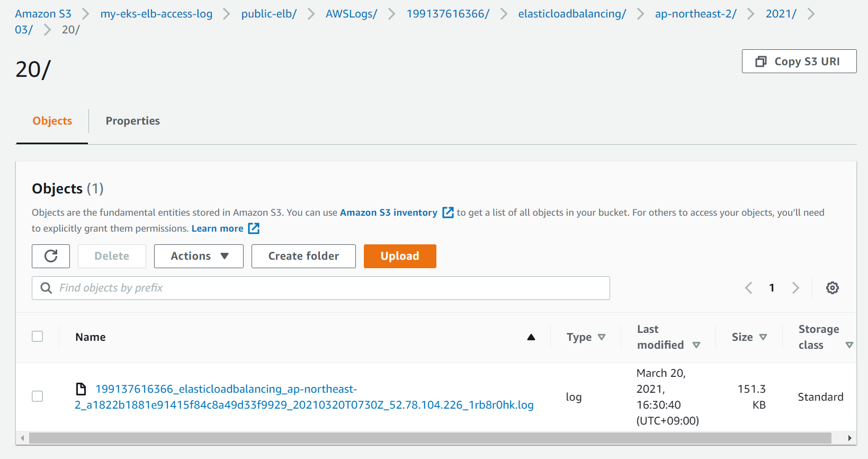Open the Learn more link
Viewport: 868px width, 459px height.
217,228
